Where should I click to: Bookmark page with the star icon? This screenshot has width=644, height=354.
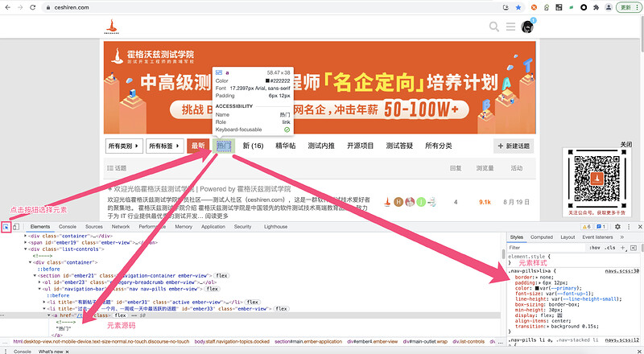[518, 7]
